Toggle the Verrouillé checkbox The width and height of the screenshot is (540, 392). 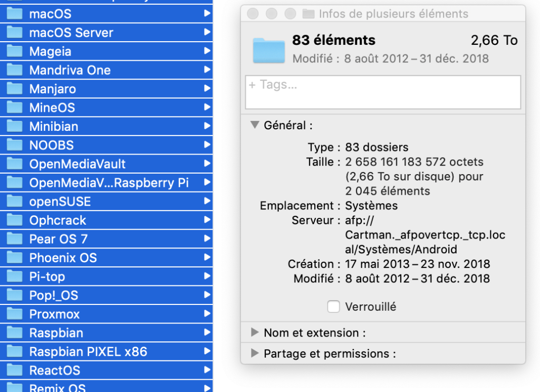[x=333, y=307]
